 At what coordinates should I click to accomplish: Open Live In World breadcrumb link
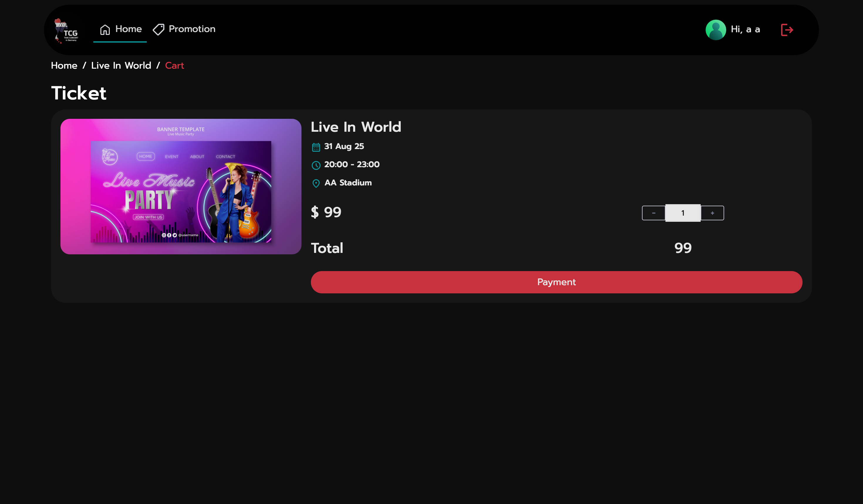(121, 65)
